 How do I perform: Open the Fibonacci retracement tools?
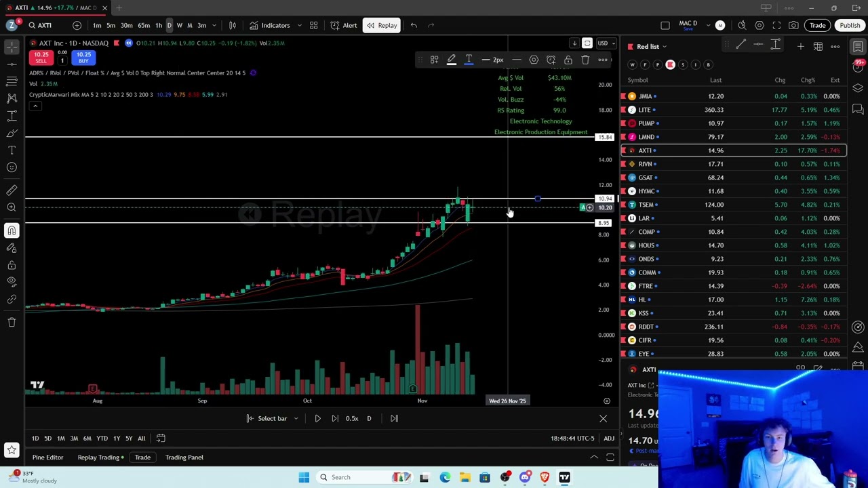(12, 81)
